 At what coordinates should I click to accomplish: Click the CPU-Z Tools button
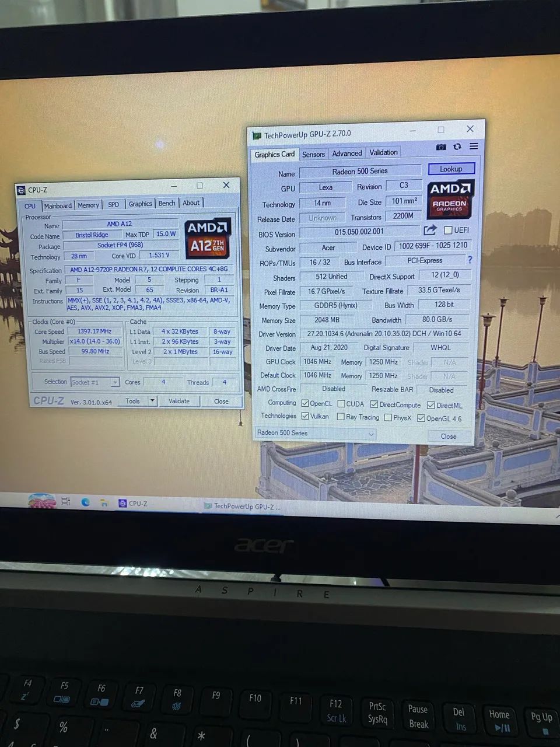click(x=132, y=401)
